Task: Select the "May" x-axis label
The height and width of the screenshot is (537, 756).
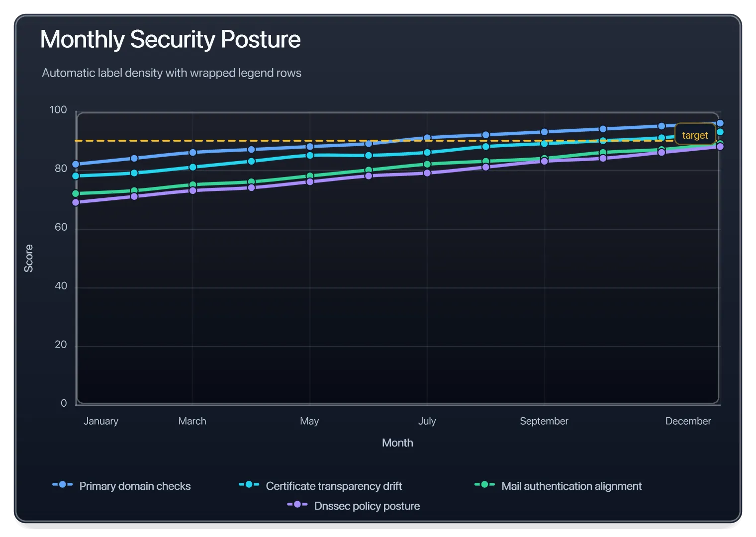Action: 309,421
